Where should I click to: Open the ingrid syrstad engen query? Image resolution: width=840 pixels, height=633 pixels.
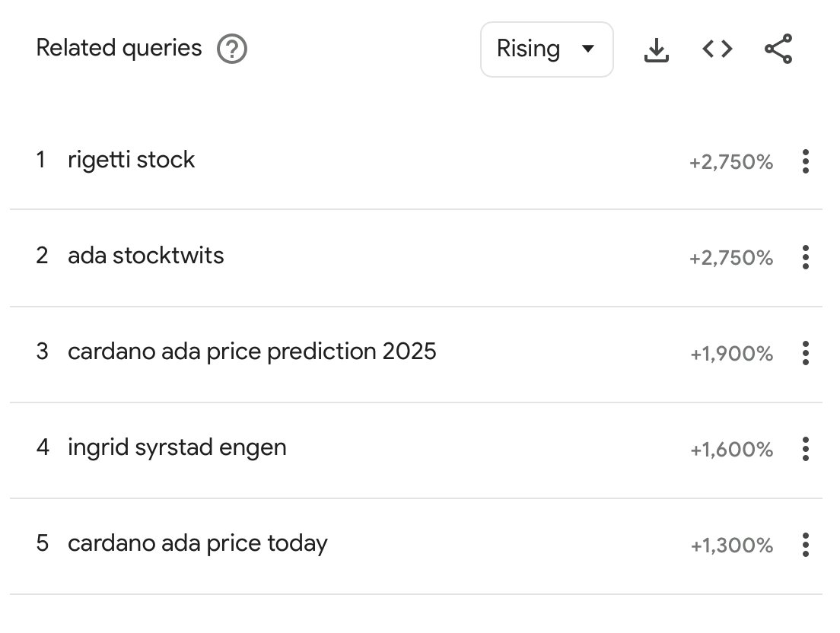click(177, 447)
